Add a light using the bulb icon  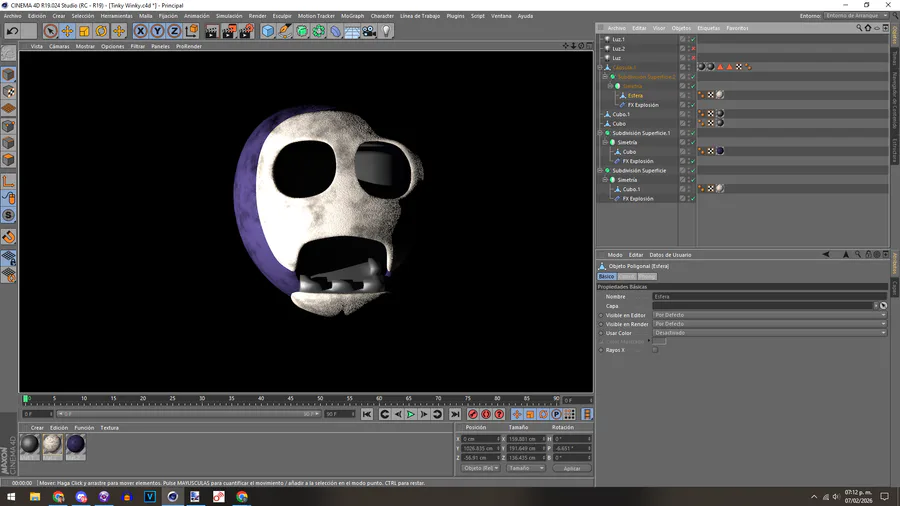coord(386,31)
